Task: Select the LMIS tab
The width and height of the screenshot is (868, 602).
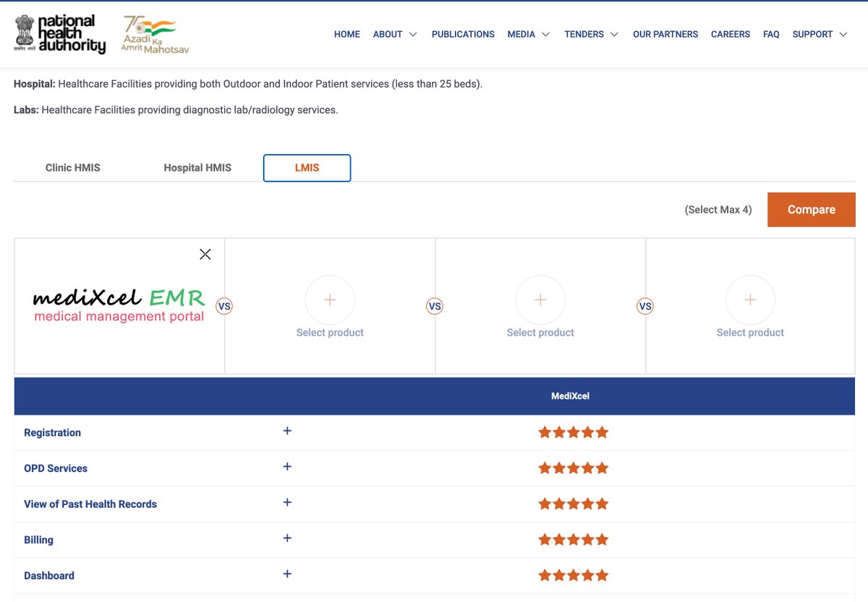Action: coord(307,168)
